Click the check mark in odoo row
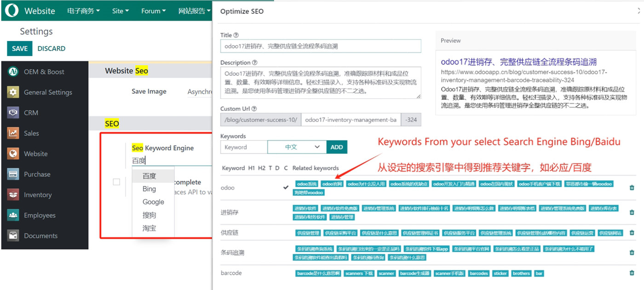Screen dimensions: 644x290 pos(286,188)
